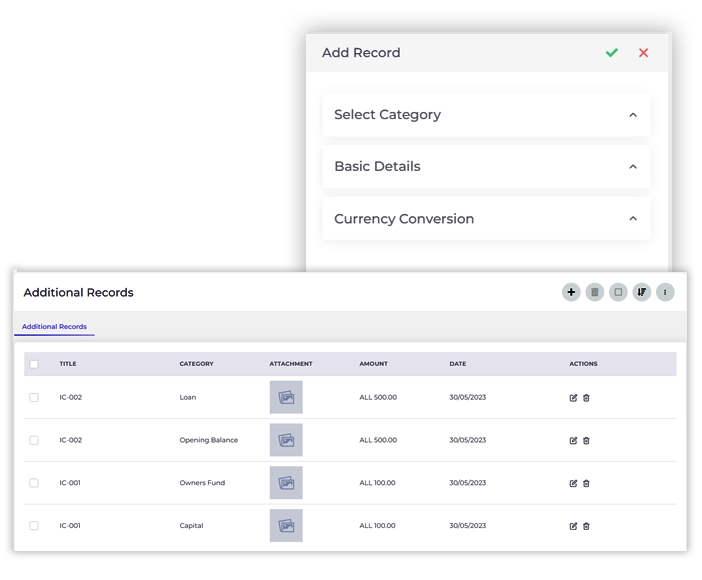Edit the Loan record

tap(573, 398)
